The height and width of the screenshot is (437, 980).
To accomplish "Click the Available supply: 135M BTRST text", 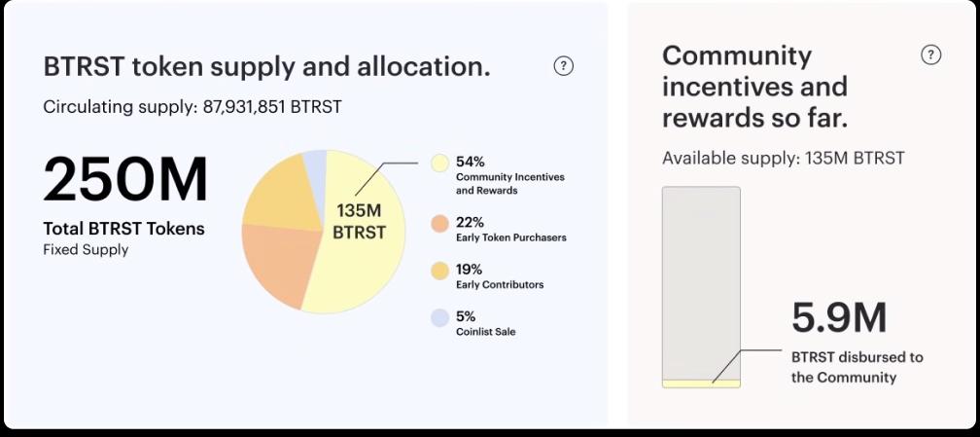I will coord(783,159).
